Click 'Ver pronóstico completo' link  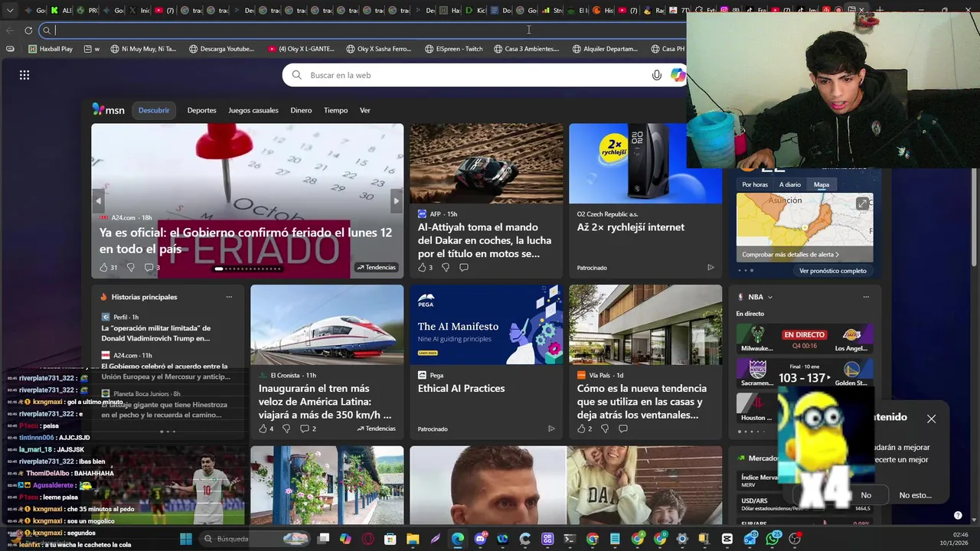point(833,271)
